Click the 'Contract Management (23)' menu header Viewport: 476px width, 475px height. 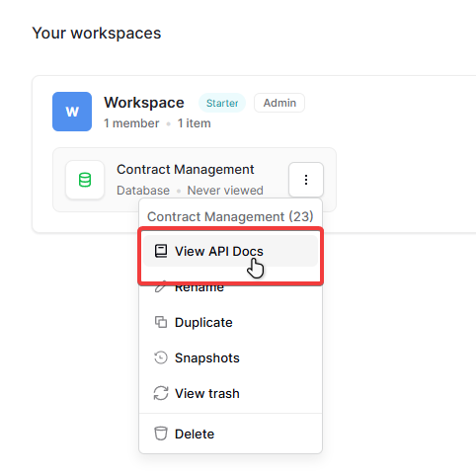(x=230, y=217)
